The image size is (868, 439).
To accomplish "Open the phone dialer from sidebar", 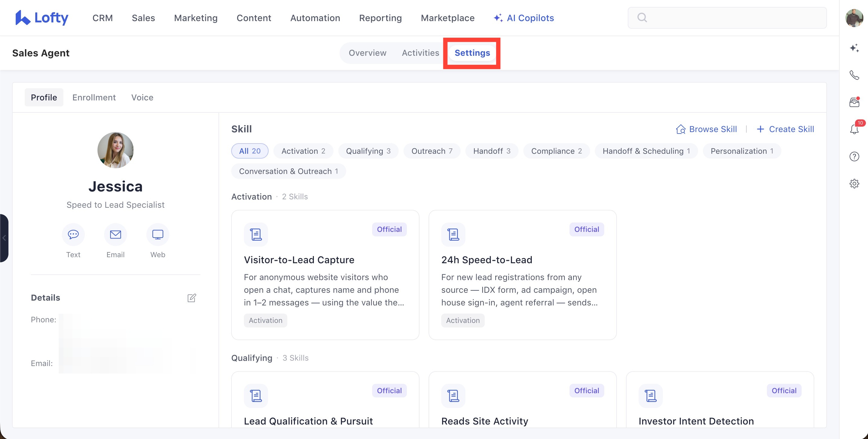I will tap(854, 75).
